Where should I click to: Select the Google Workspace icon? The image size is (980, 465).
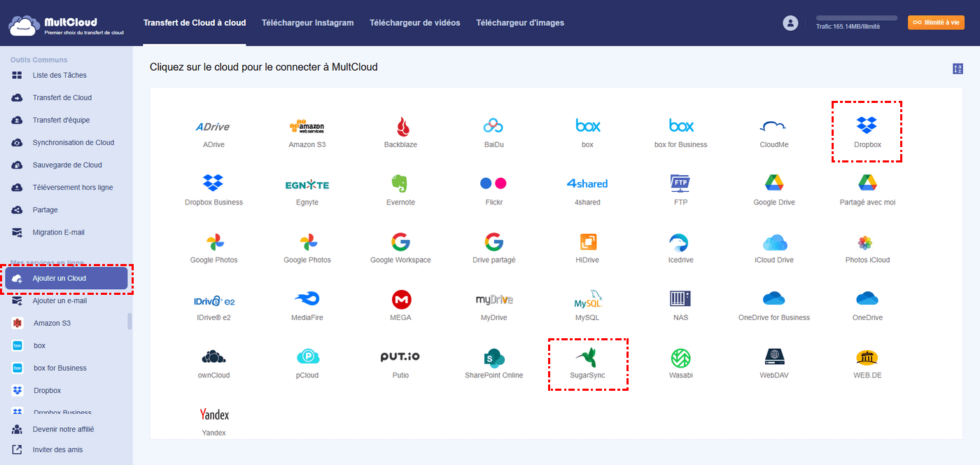(400, 242)
